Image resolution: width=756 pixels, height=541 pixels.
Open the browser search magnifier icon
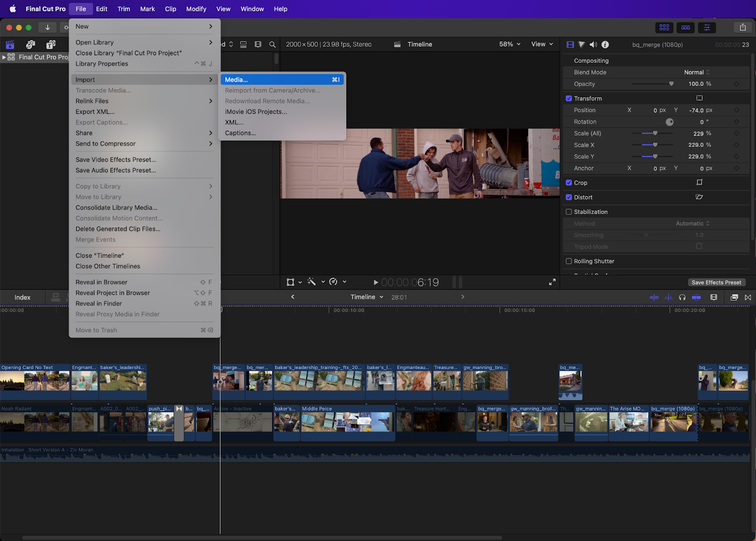273,44
